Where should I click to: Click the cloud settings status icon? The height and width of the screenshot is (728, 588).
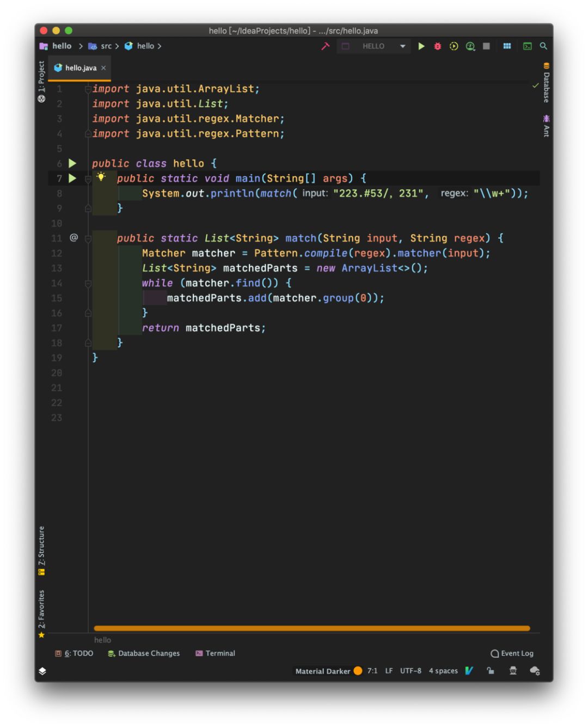535,671
